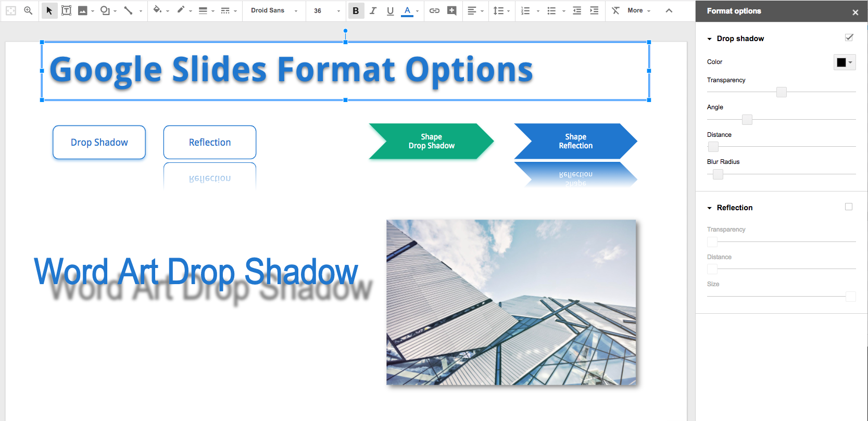Image resolution: width=868 pixels, height=421 pixels.
Task: Click the title box rotation handle
Action: pyautogui.click(x=345, y=31)
